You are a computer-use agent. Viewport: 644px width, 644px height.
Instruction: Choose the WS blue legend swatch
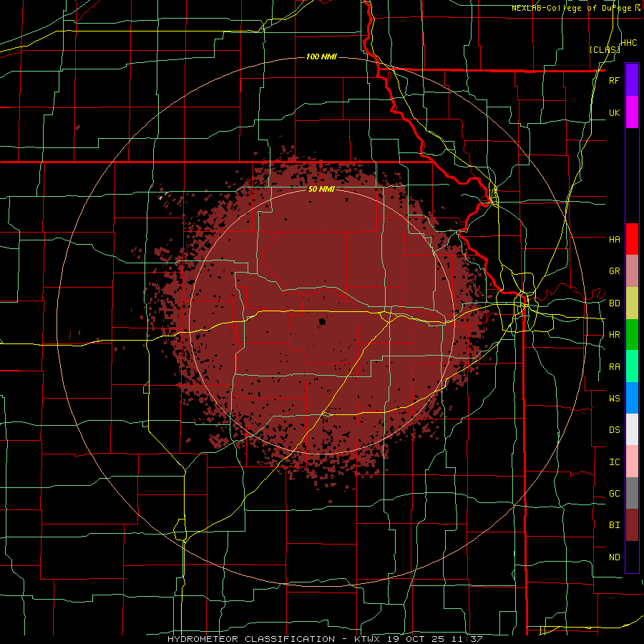[632, 398]
